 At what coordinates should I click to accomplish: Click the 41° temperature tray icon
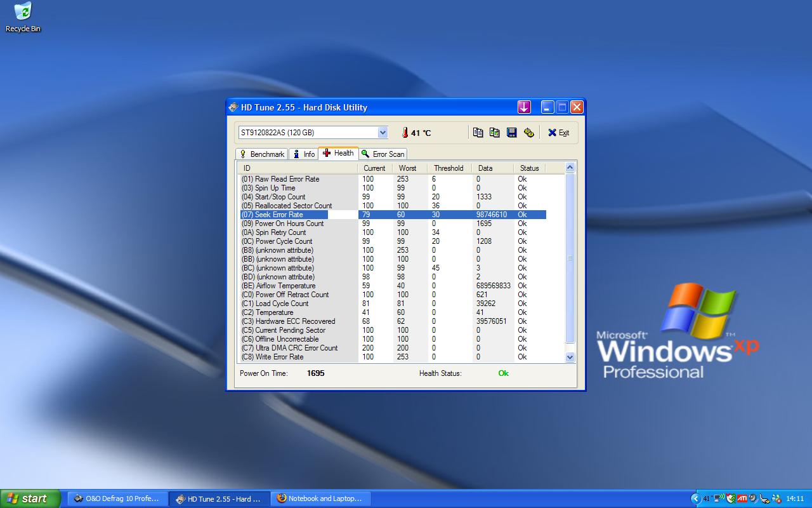[x=707, y=498]
